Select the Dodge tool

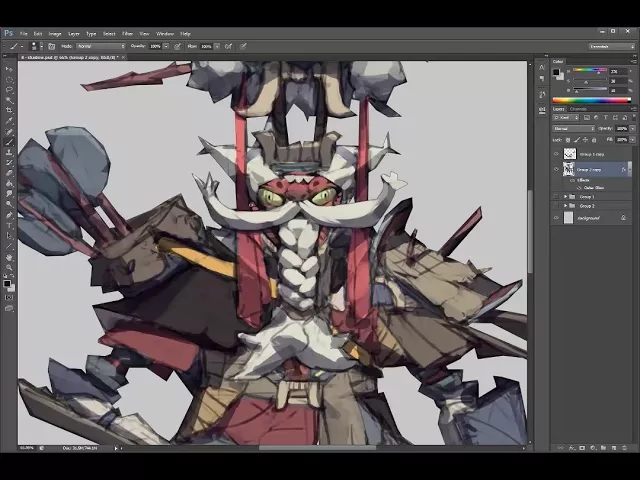point(9,204)
